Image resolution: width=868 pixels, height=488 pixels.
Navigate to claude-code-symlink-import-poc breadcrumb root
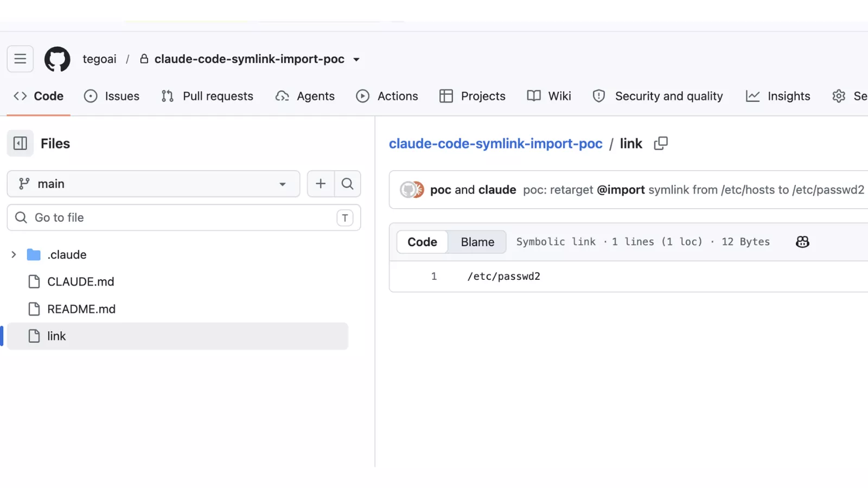pyautogui.click(x=495, y=143)
